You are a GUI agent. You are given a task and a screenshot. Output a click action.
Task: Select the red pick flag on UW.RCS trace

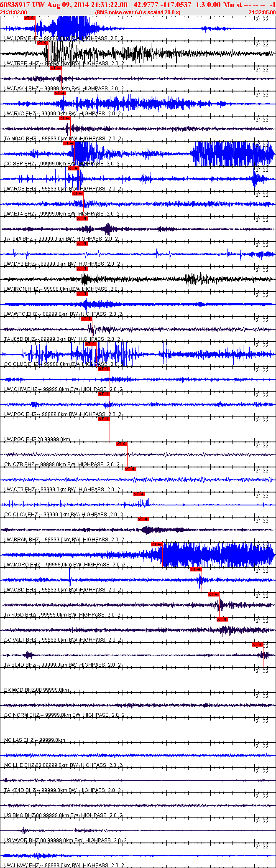(x=73, y=168)
